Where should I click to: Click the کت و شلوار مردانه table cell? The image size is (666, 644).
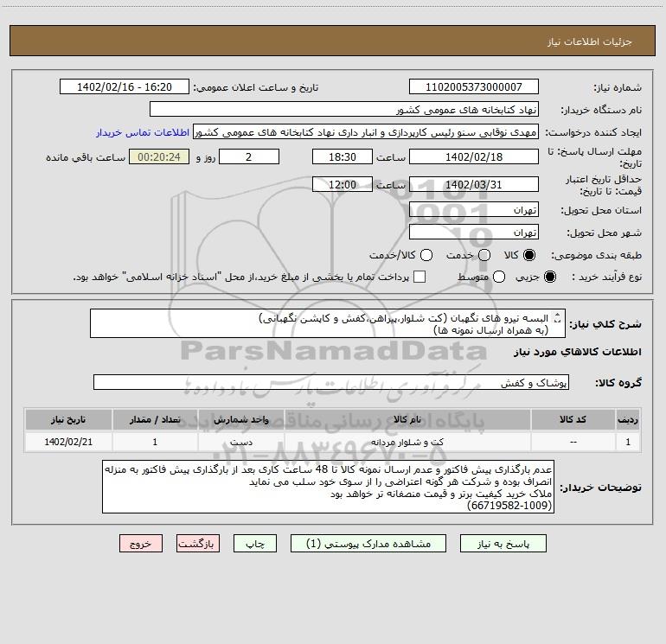(407, 442)
